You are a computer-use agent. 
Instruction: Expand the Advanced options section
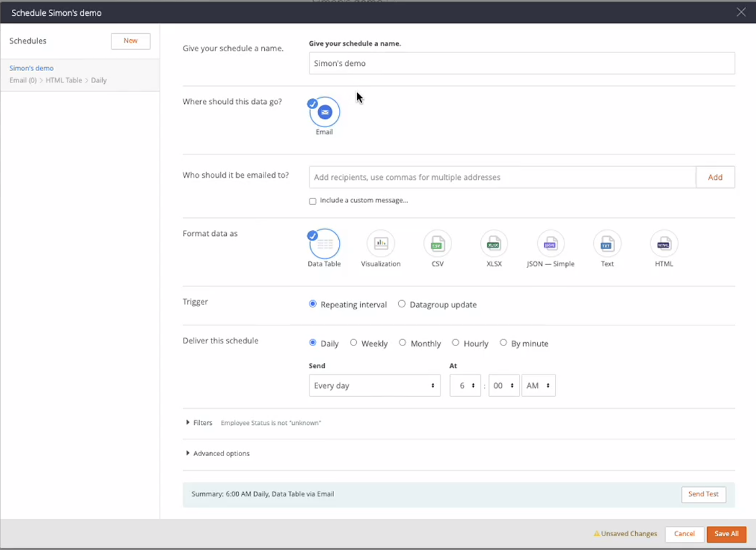[218, 454]
